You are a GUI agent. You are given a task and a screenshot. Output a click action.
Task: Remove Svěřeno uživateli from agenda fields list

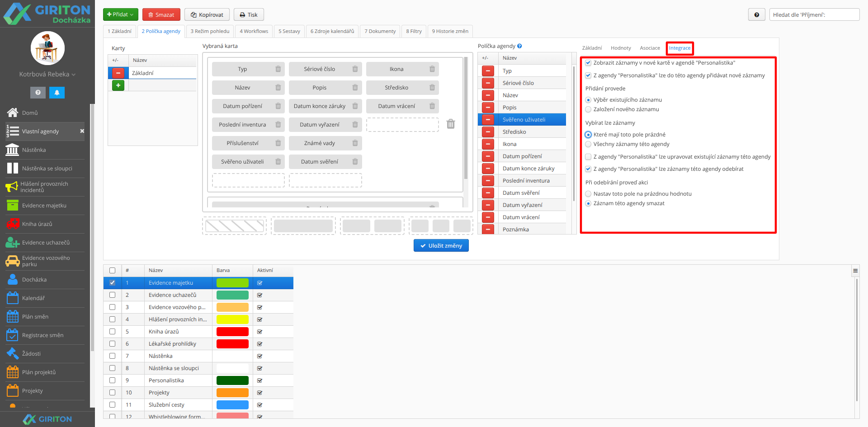tap(488, 120)
